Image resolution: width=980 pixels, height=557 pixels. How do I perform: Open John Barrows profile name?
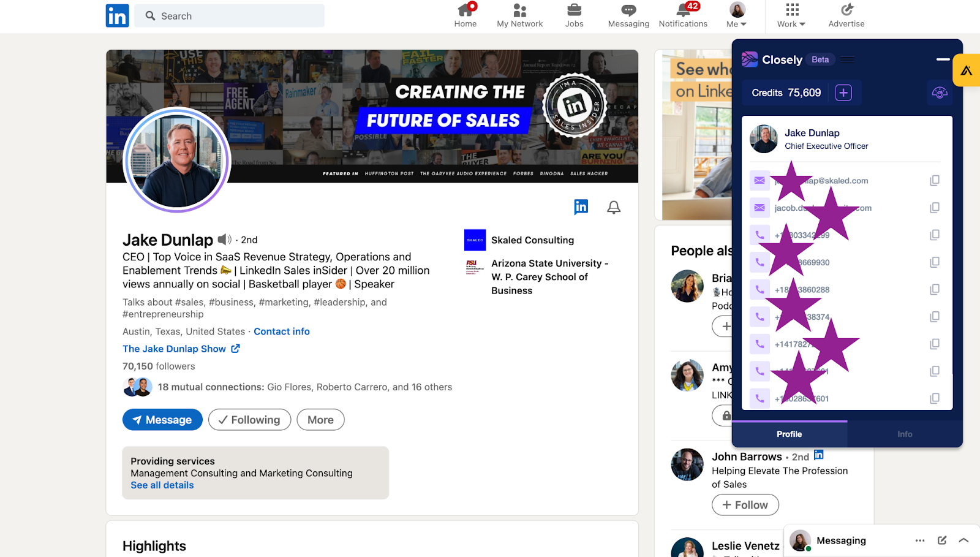(747, 457)
